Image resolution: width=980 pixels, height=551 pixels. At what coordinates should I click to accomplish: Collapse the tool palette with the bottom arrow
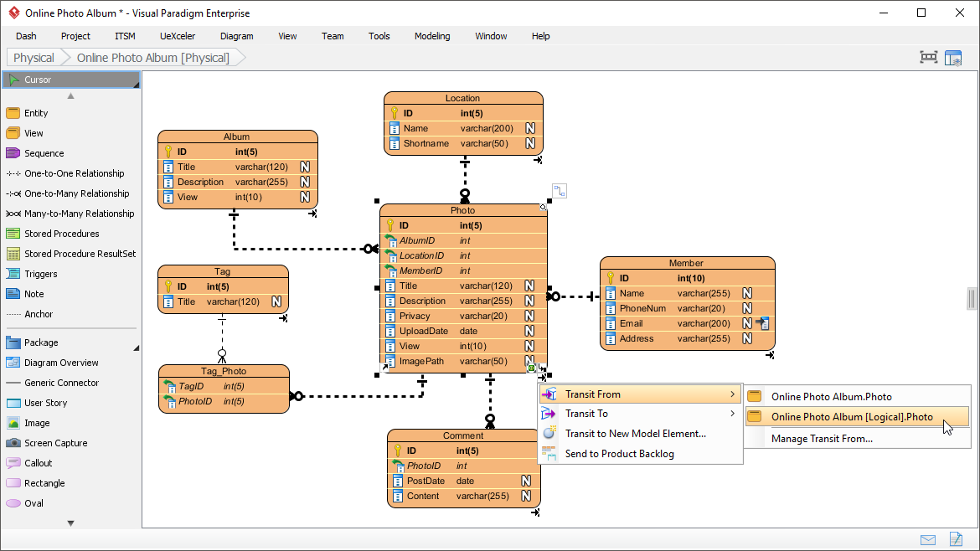click(x=70, y=522)
